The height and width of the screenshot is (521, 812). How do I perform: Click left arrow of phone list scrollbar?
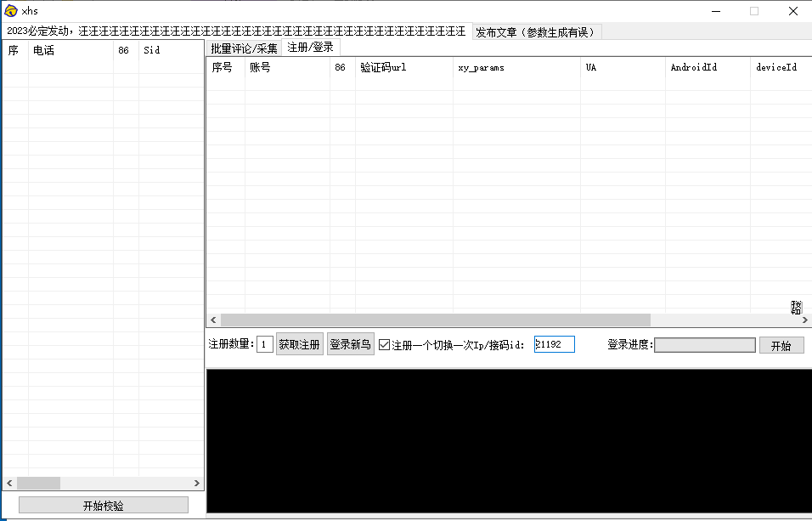(x=9, y=483)
